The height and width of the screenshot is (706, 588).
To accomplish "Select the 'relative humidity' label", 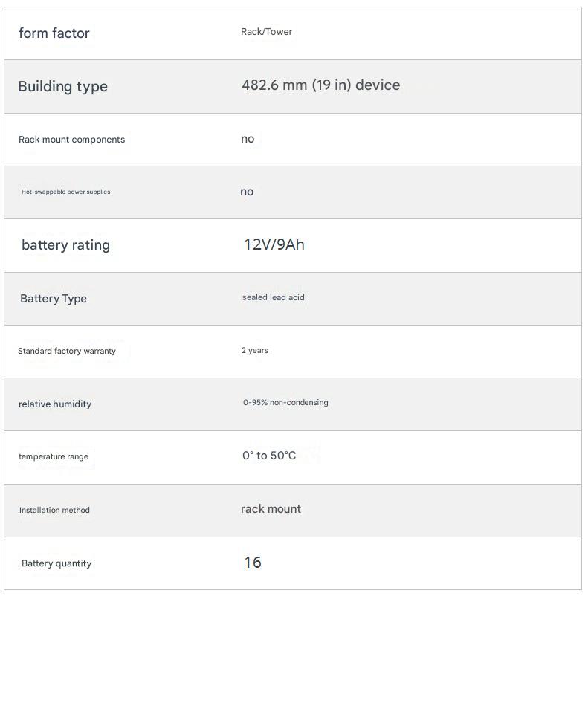I will click(55, 404).
